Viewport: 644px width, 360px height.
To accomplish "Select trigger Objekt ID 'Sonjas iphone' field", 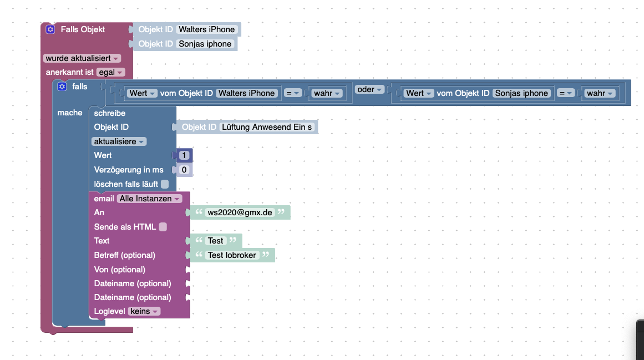I will click(205, 44).
